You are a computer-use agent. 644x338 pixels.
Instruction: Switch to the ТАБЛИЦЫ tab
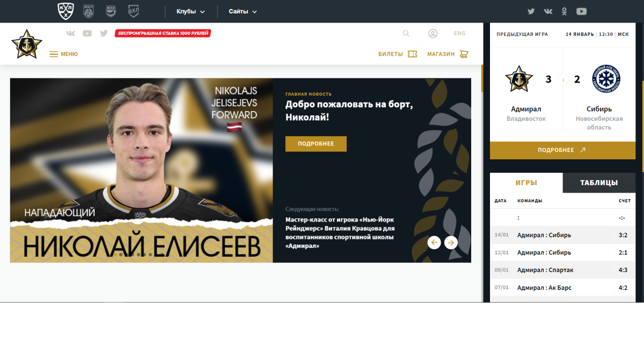[x=599, y=182]
